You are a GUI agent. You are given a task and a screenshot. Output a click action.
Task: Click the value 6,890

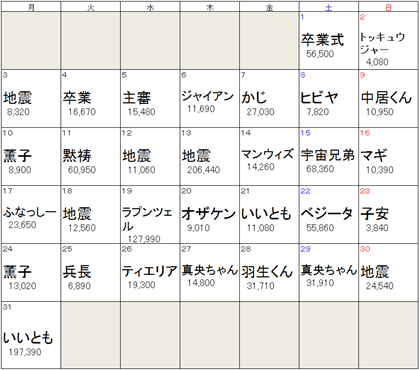[x=79, y=286]
